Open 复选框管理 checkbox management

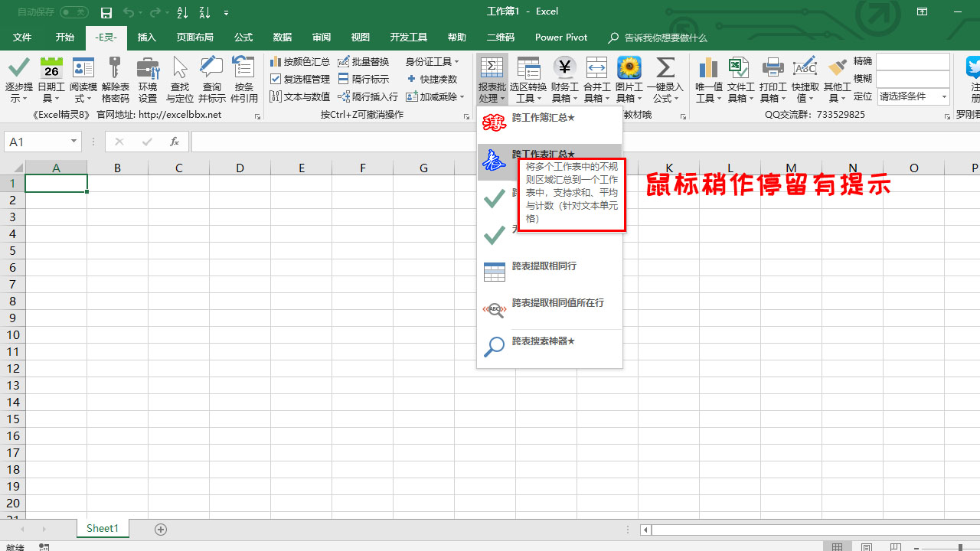point(299,78)
